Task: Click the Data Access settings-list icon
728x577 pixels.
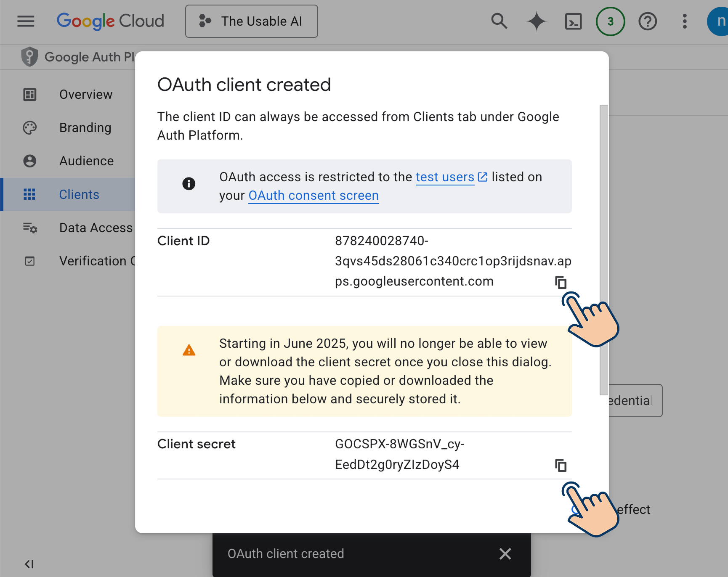Action: pyautogui.click(x=30, y=228)
